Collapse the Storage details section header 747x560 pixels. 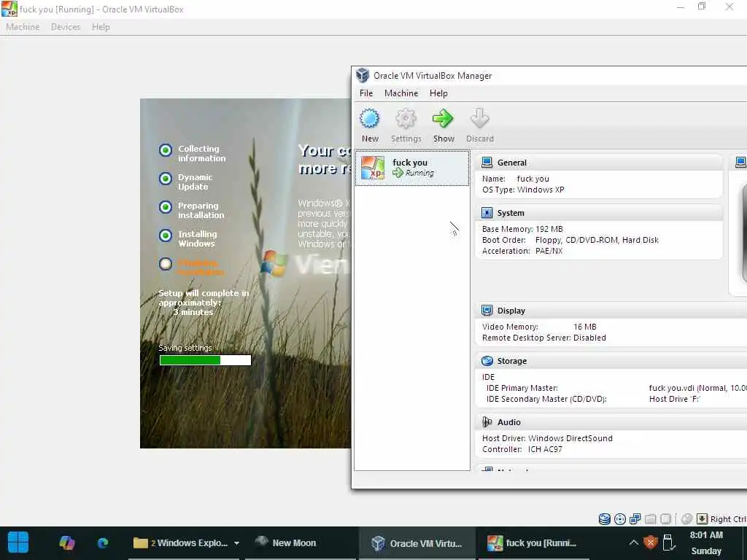[x=612, y=361]
